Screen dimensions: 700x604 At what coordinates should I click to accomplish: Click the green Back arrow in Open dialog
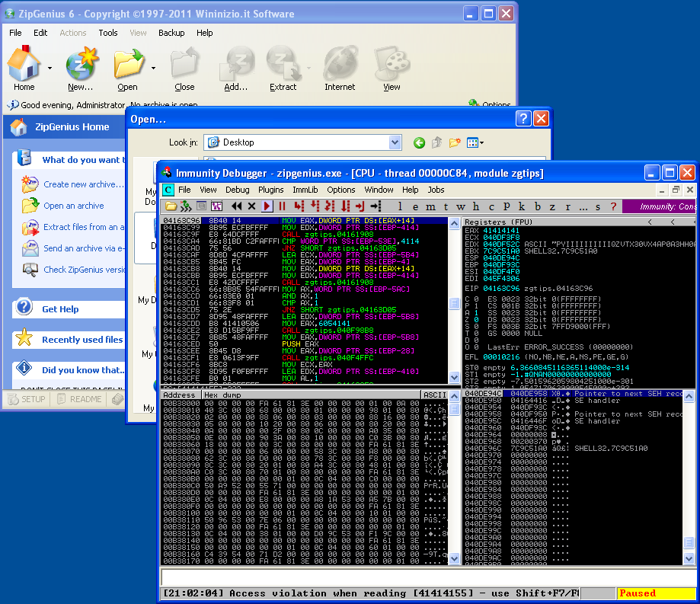pyautogui.click(x=419, y=143)
